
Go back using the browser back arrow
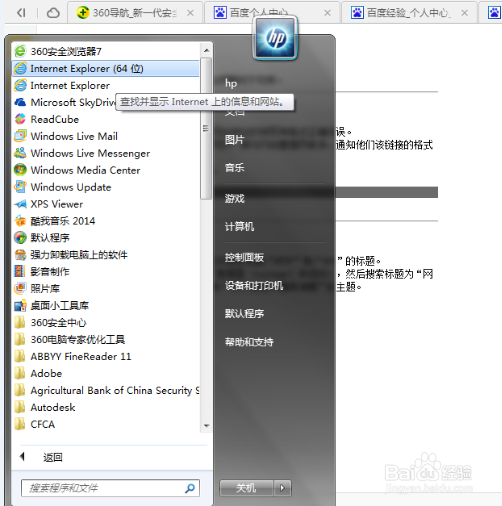pyautogui.click(x=21, y=13)
